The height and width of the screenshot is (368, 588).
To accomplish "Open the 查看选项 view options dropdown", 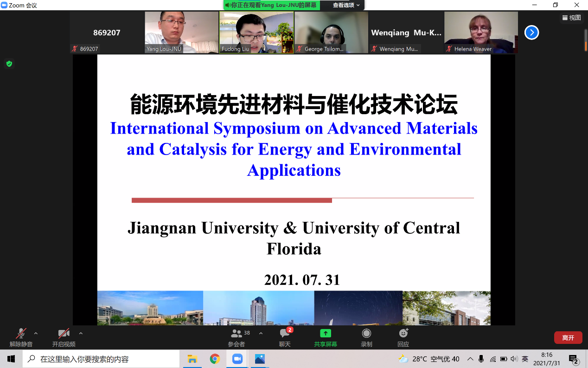I will point(346,5).
